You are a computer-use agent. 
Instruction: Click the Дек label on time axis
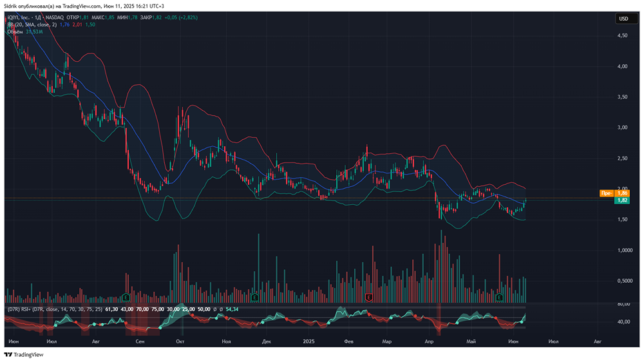point(267,341)
